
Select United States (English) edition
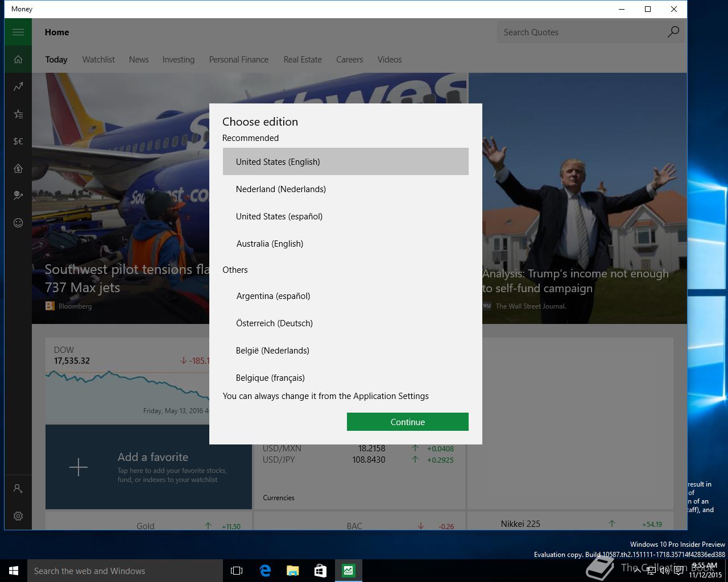(346, 161)
